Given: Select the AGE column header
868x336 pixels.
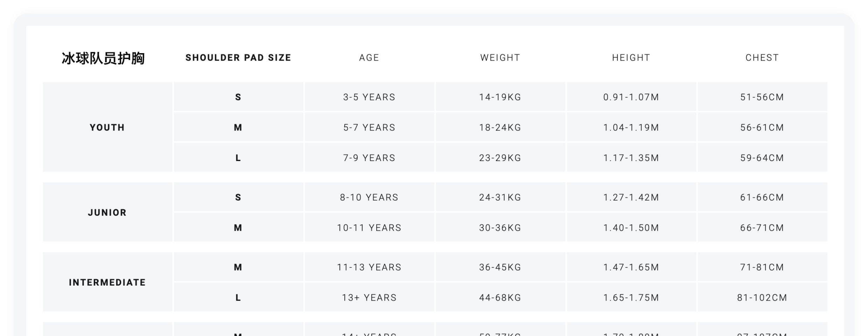Looking at the screenshot, I should click(x=369, y=58).
